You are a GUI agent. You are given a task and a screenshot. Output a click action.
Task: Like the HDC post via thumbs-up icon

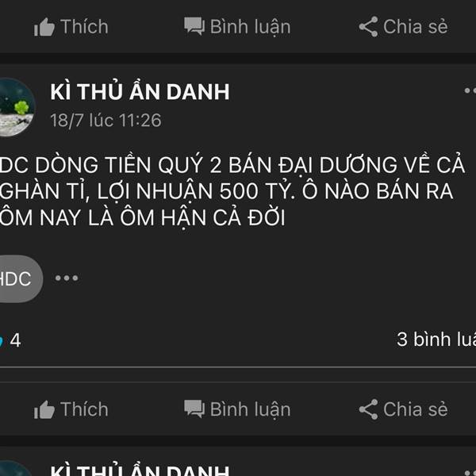[44, 409]
